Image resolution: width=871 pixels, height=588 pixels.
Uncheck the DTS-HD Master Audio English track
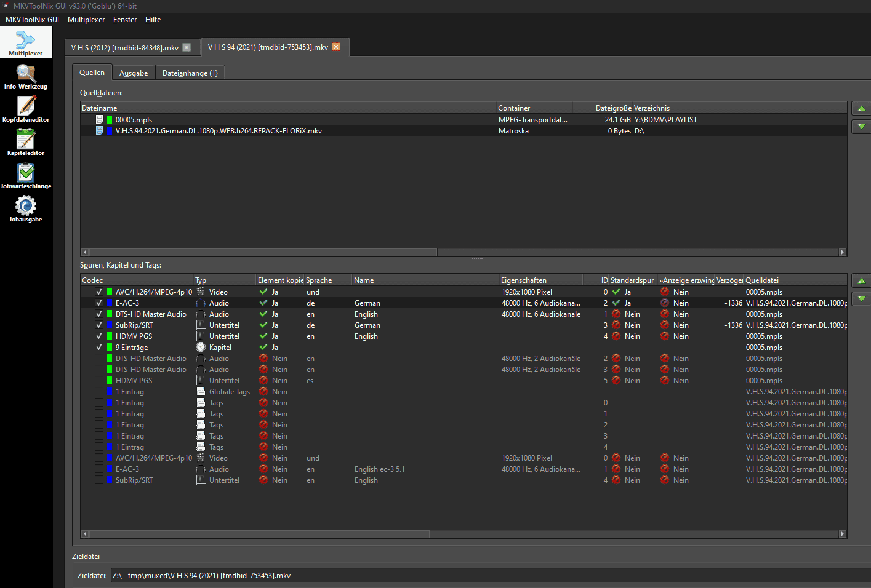[x=99, y=314]
